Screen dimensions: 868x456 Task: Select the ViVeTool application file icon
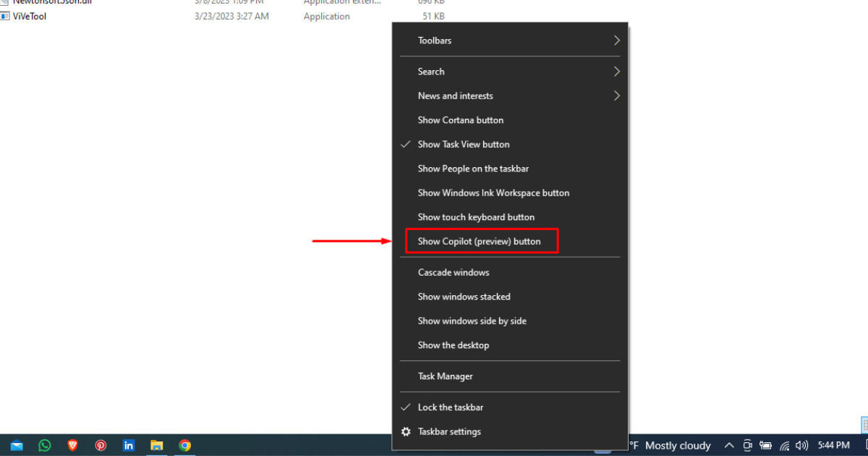(5, 16)
